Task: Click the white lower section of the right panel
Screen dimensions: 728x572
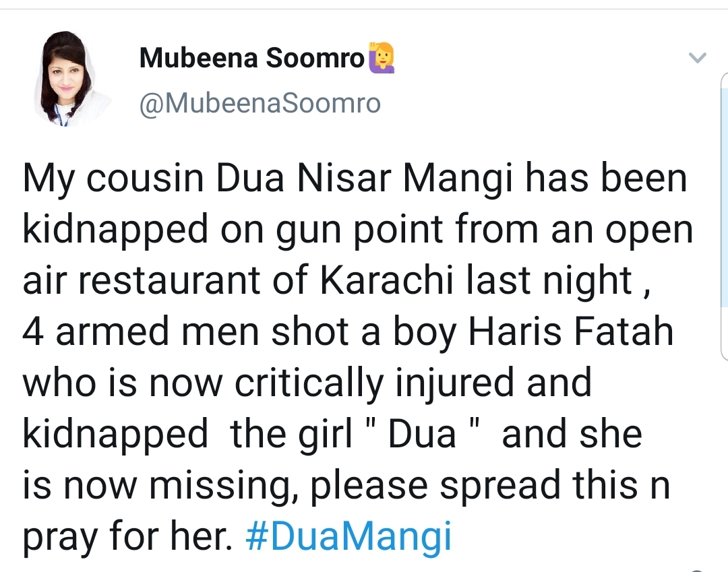Action: (724, 333)
